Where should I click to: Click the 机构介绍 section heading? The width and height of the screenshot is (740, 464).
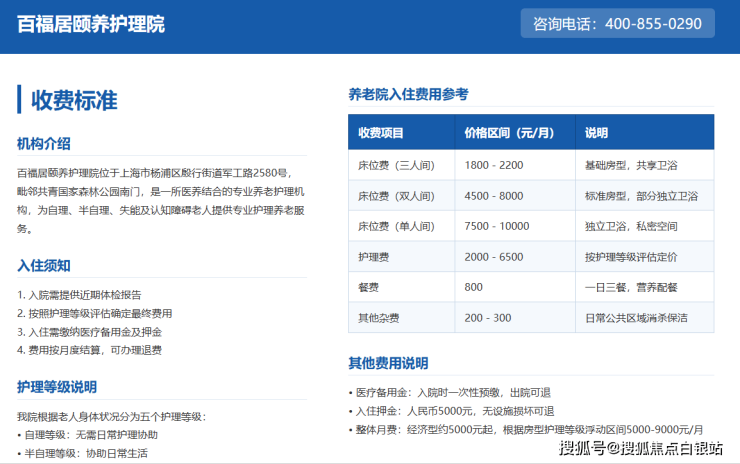[44, 143]
